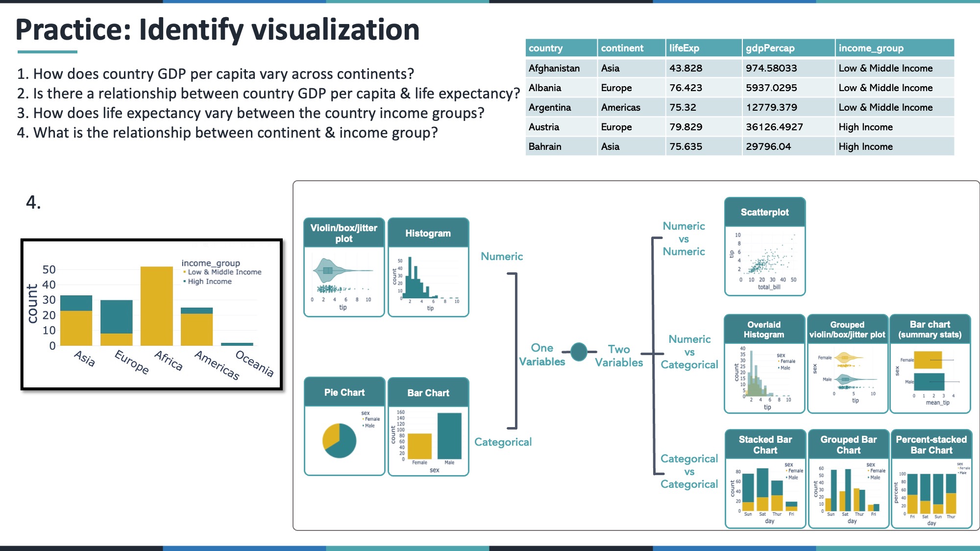Click "Low & Middle Income" in the Albania row

pos(885,88)
